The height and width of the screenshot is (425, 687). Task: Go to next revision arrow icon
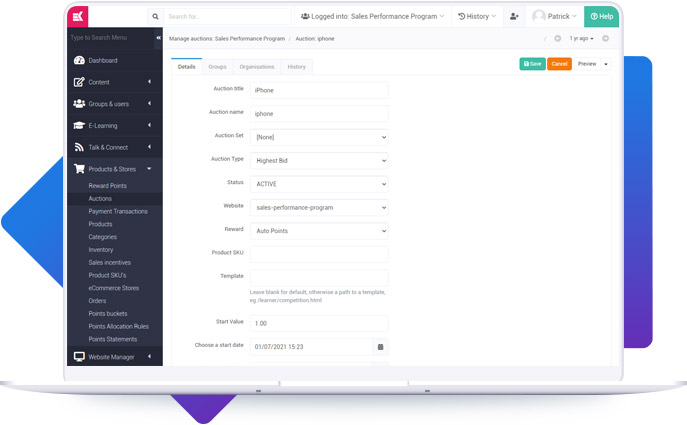[605, 38]
